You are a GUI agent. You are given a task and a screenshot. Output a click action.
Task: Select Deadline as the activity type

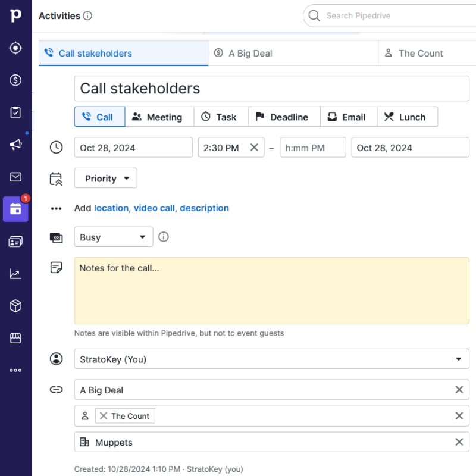coord(284,117)
